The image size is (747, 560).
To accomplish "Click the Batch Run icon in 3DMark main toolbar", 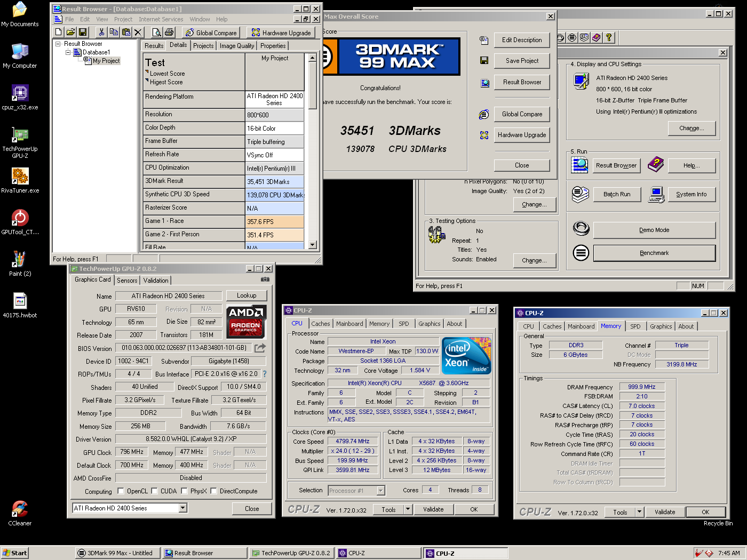I will point(584,37).
